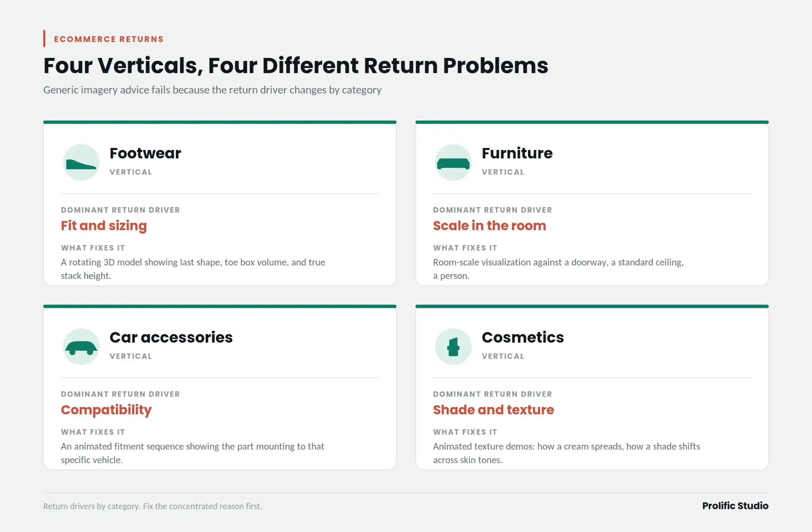Click the rotating 3D model description text
Viewport: 812px width, 532px height.
click(x=193, y=269)
